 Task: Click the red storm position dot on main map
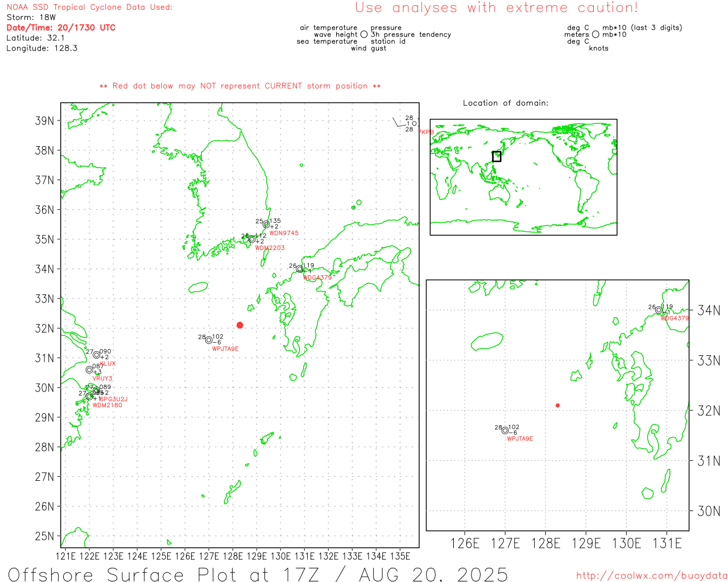pyautogui.click(x=240, y=325)
